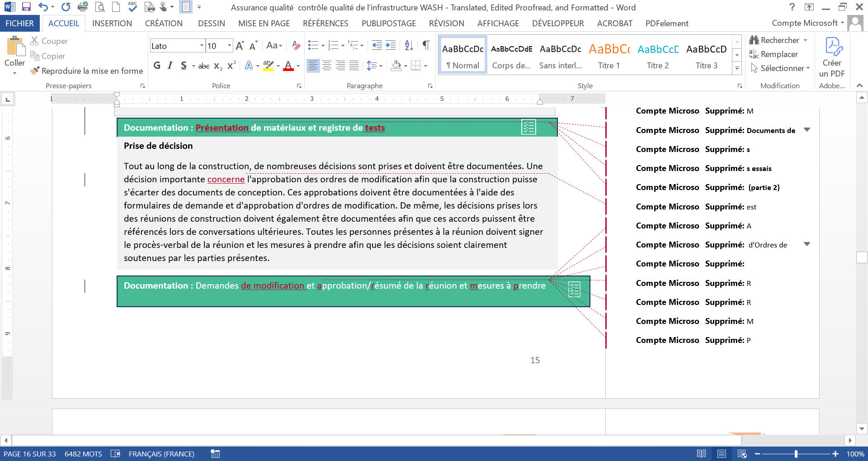Apply superscript formatting

tap(231, 66)
